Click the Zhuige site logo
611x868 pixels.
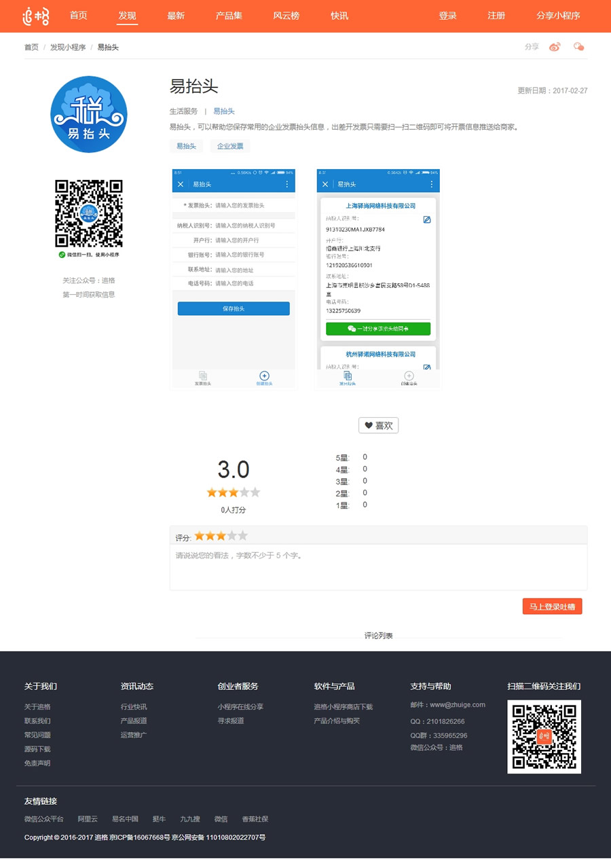[37, 16]
